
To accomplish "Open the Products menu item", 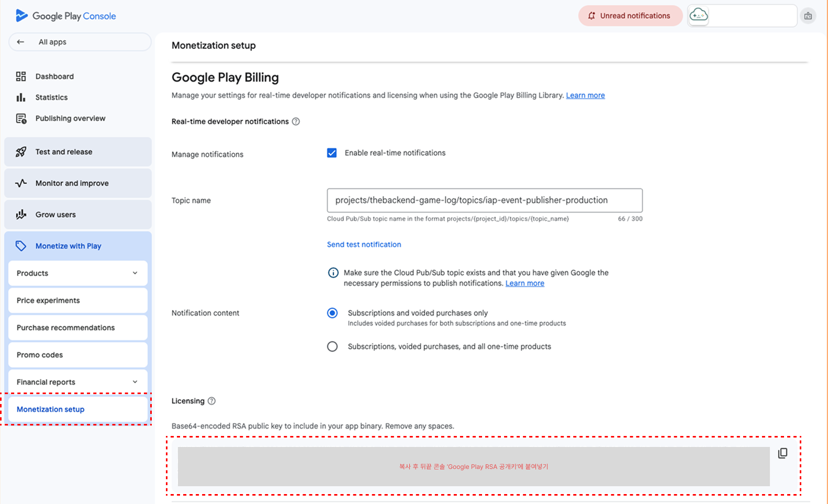I will pos(78,273).
